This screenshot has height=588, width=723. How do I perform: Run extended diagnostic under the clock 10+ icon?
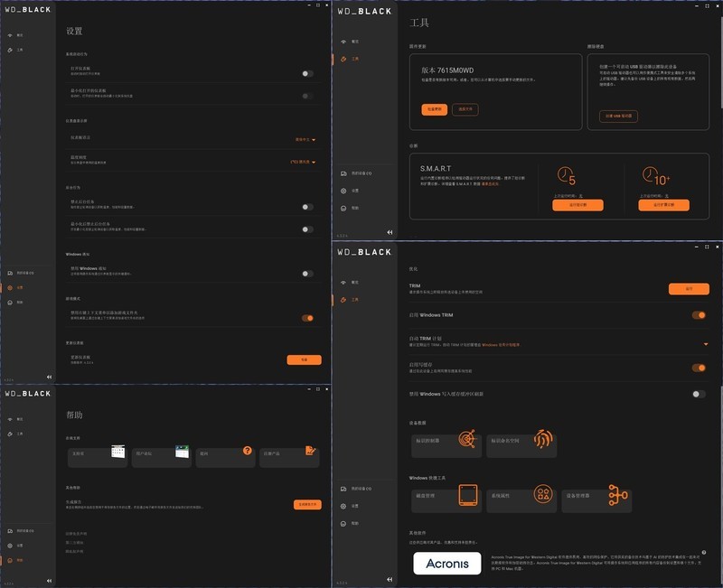(x=664, y=205)
